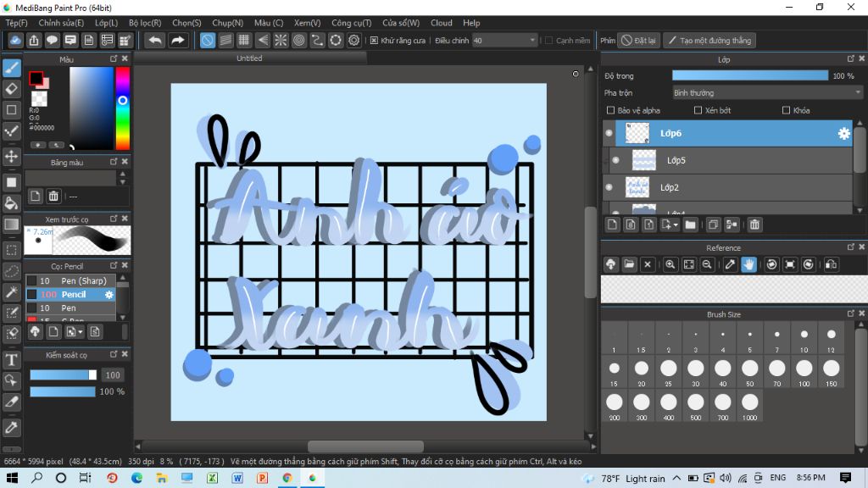Duplicate the selected layer
This screenshot has height=488, width=868.
[714, 225]
